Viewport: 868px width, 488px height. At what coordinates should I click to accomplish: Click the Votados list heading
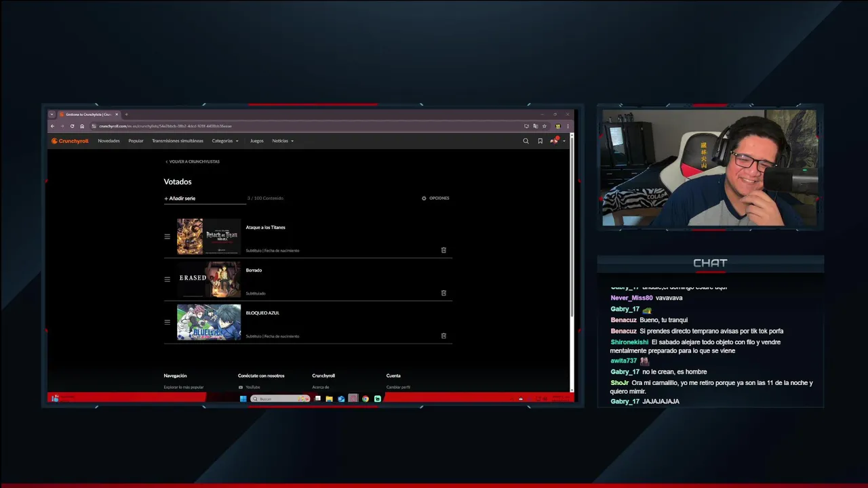pos(178,182)
